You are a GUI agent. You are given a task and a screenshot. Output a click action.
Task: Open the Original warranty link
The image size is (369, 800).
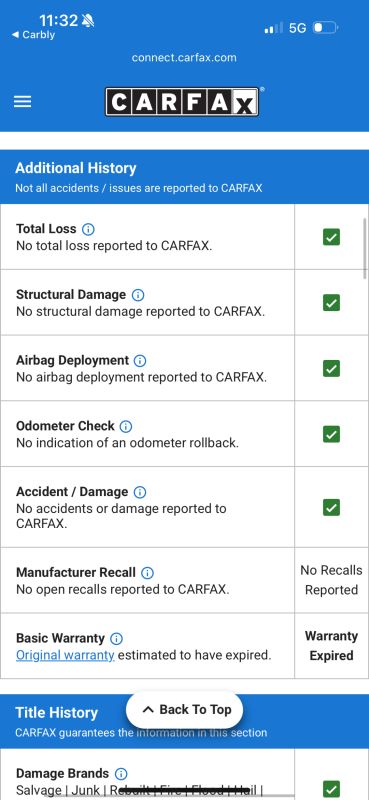click(x=65, y=655)
